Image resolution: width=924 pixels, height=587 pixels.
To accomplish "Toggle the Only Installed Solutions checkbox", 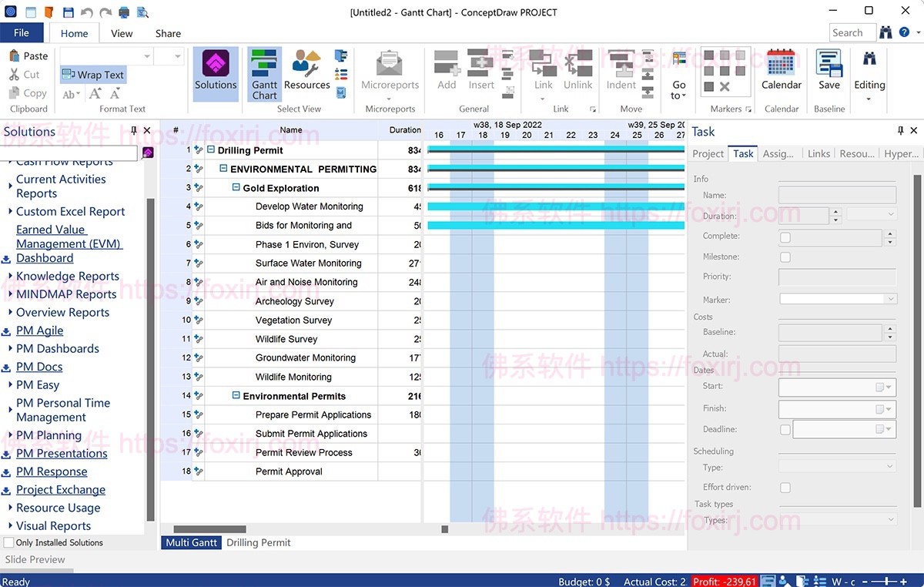I will pos(8,542).
